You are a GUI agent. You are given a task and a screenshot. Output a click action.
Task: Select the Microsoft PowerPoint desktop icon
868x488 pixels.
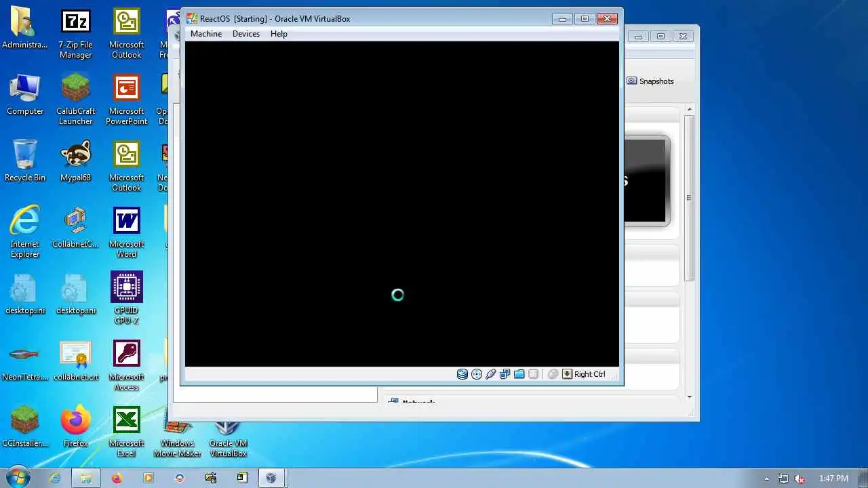click(x=127, y=100)
